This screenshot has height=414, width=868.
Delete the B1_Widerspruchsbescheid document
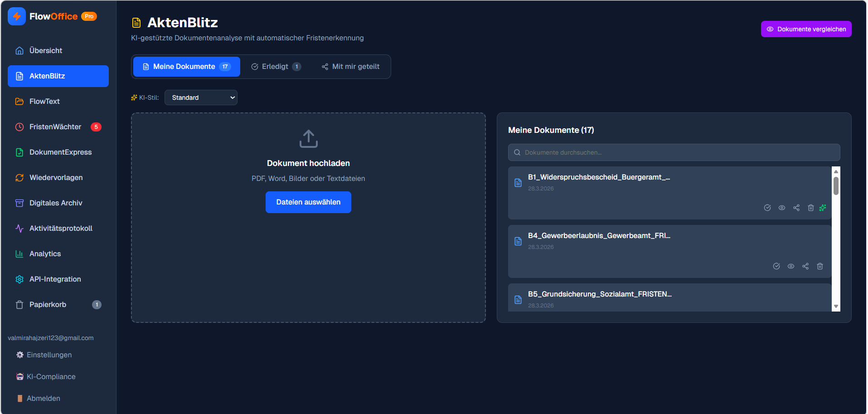tap(811, 208)
